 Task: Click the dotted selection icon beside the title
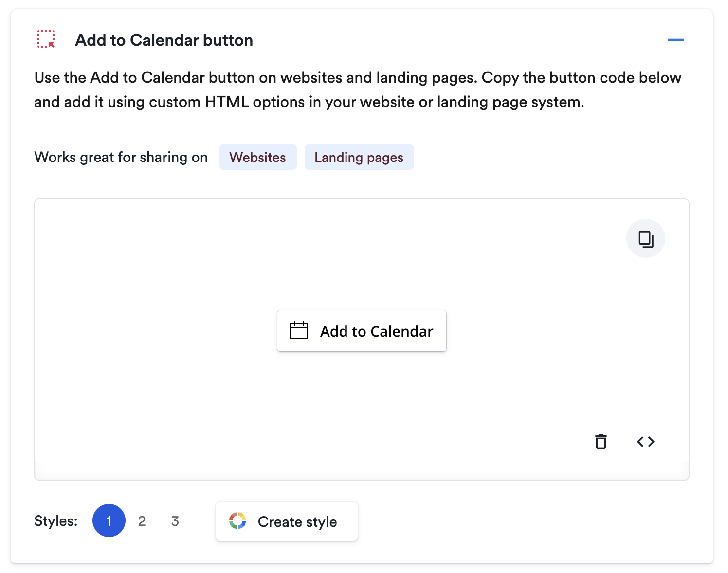46,39
